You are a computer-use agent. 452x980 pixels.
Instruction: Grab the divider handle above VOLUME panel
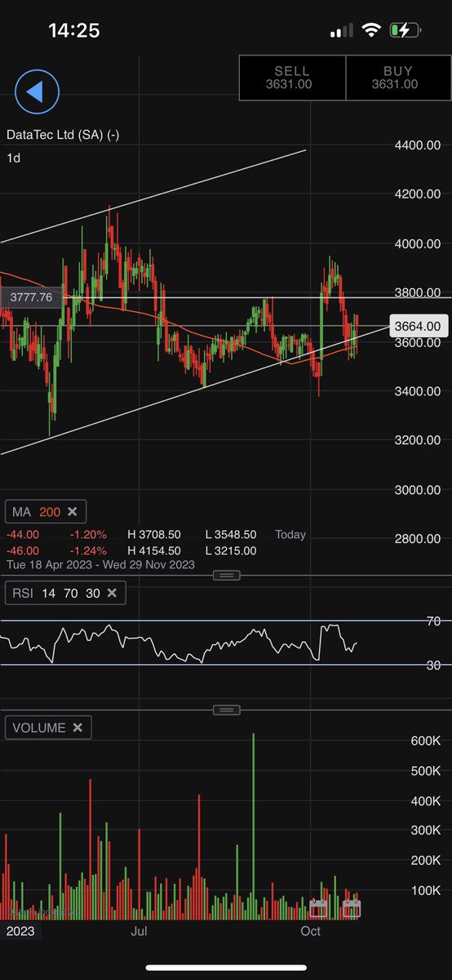pos(226,710)
